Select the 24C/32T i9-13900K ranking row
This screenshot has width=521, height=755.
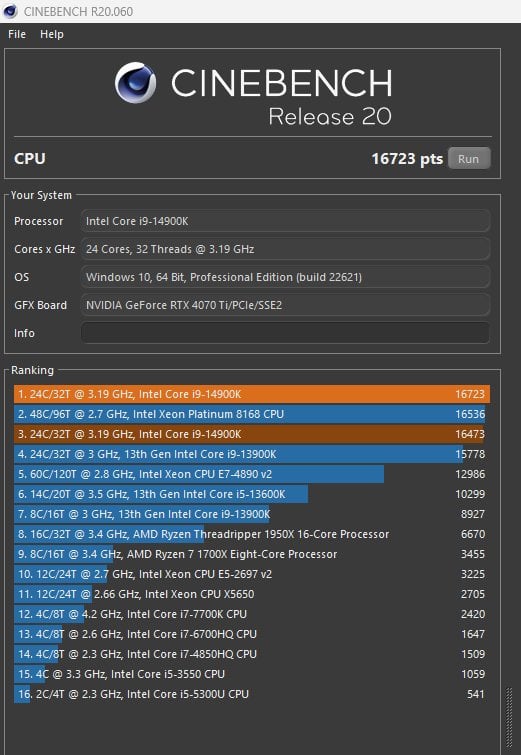[x=252, y=454]
